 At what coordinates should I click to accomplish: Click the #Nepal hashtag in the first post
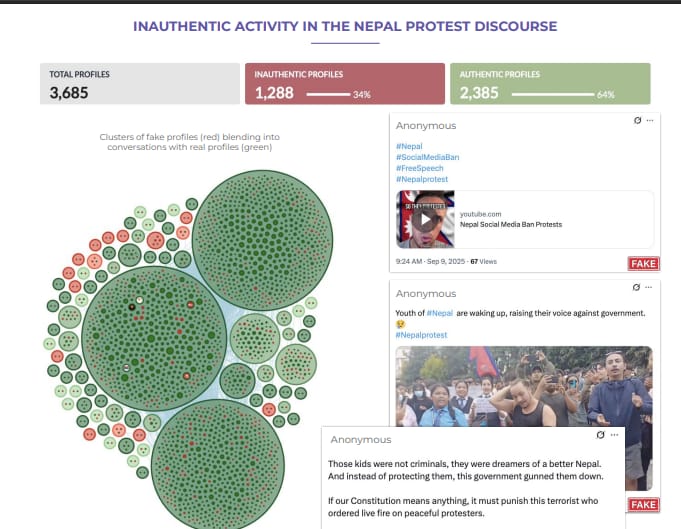tap(409, 146)
